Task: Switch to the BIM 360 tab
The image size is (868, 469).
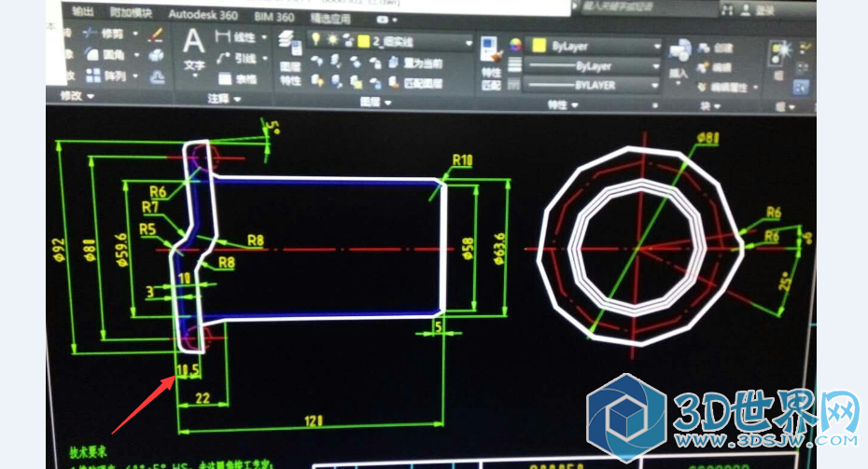Action: coord(274,17)
